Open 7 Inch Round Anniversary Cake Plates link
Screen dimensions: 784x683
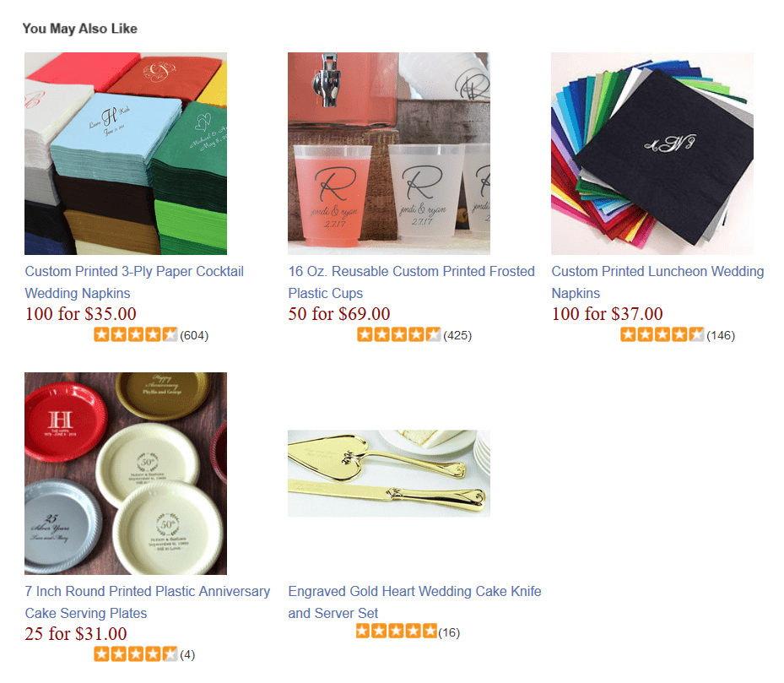click(x=148, y=602)
